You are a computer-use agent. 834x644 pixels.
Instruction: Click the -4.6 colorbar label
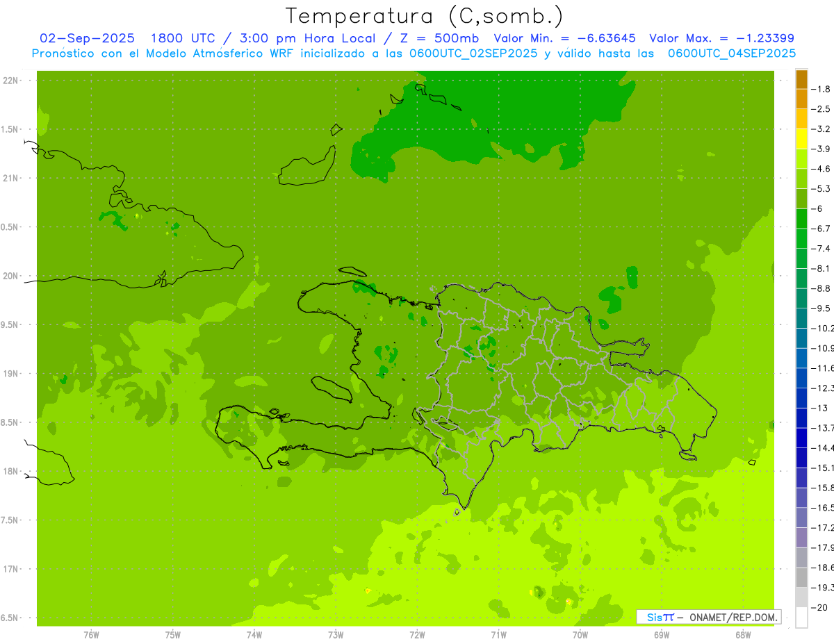coord(821,169)
